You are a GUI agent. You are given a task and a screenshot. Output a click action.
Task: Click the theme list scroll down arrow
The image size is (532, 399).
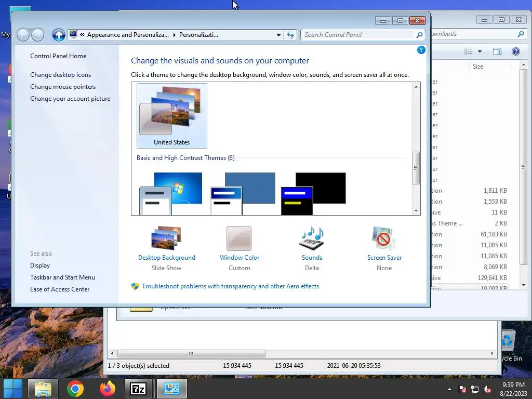click(416, 211)
